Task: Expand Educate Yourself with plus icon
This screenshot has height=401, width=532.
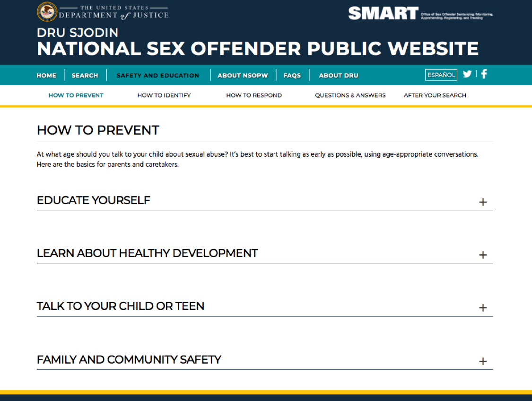Action: click(x=483, y=202)
